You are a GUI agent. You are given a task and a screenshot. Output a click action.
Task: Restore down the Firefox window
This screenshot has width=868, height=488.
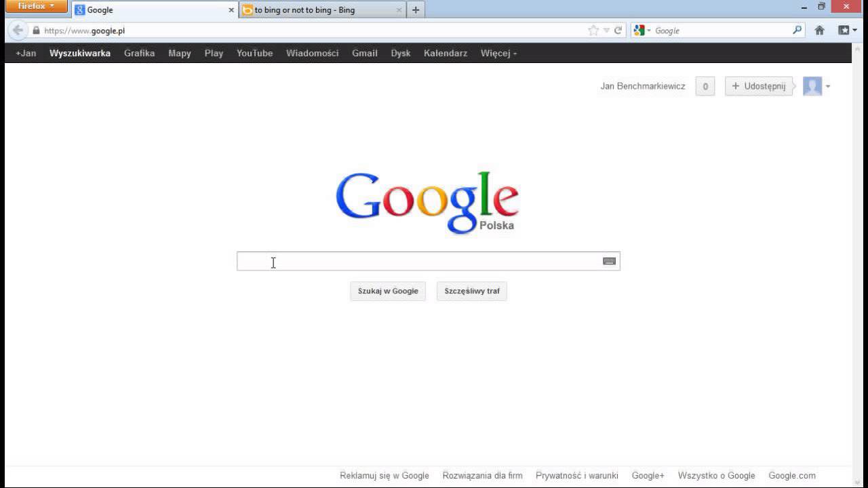tap(821, 7)
